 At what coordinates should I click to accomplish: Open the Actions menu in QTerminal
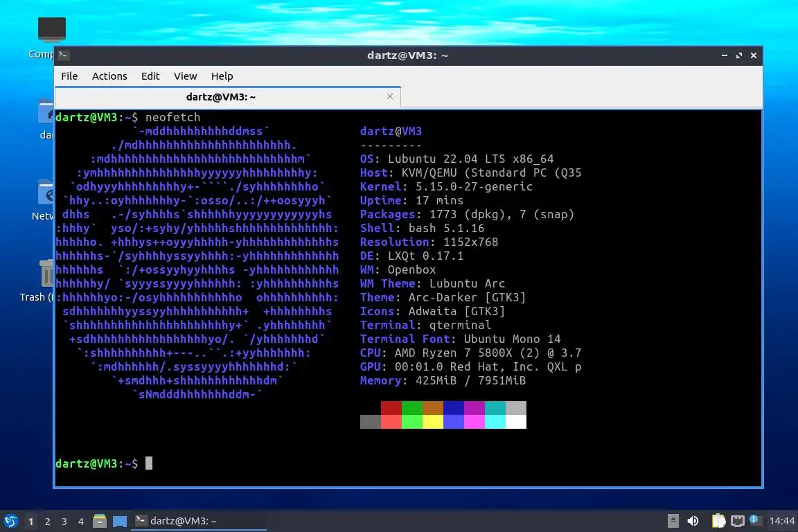109,76
